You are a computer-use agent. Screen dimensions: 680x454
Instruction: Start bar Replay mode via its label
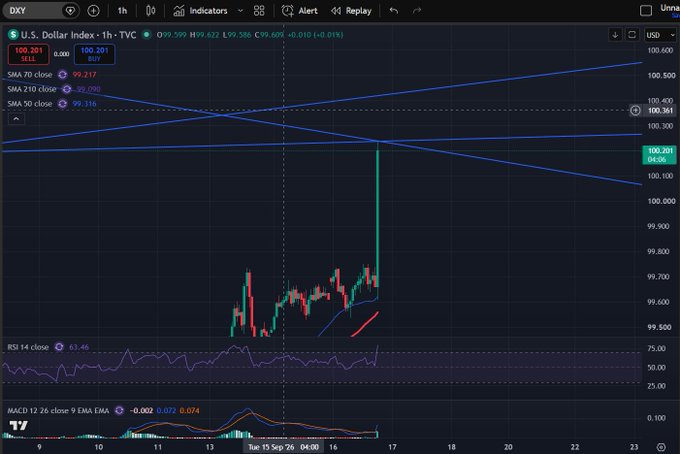[358, 10]
